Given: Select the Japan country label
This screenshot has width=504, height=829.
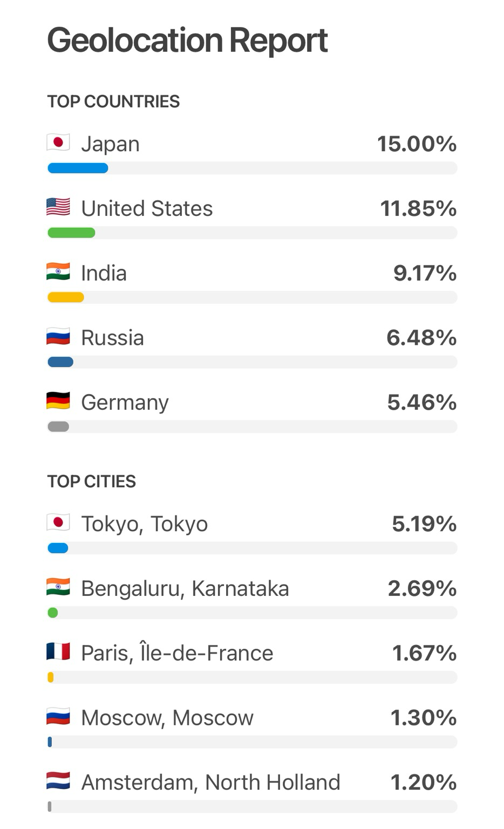Looking at the screenshot, I should (x=110, y=144).
